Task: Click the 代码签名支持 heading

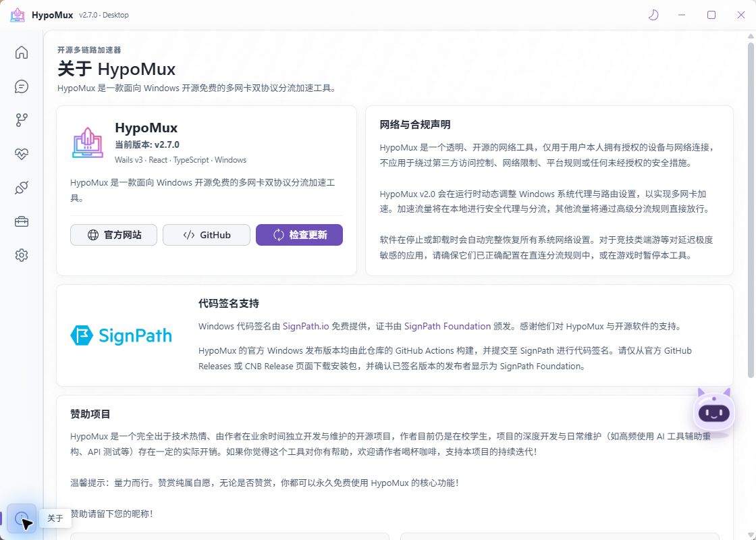Action: pos(229,304)
